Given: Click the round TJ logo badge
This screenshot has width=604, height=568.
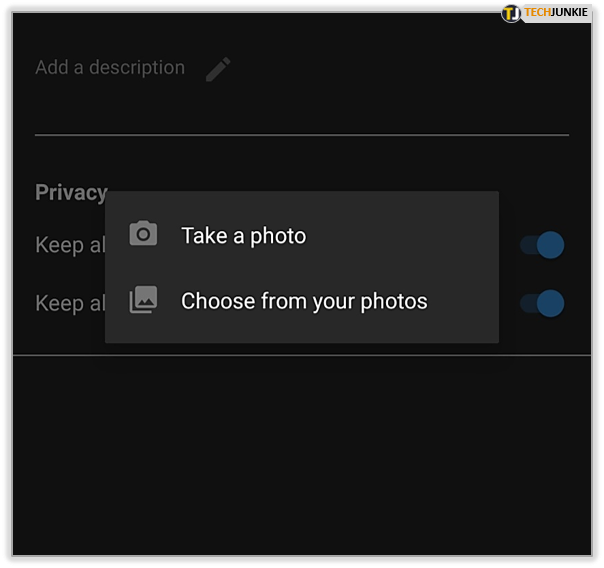Looking at the screenshot, I should (511, 13).
